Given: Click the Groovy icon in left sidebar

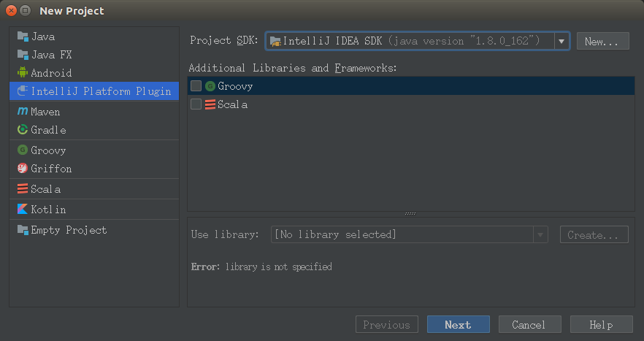Looking at the screenshot, I should [23, 150].
